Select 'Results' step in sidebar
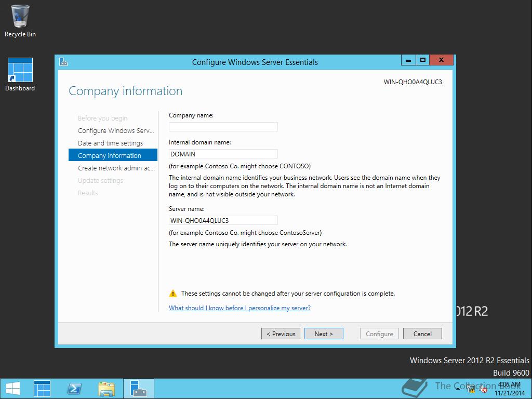The width and height of the screenshot is (532, 399). coord(88,193)
